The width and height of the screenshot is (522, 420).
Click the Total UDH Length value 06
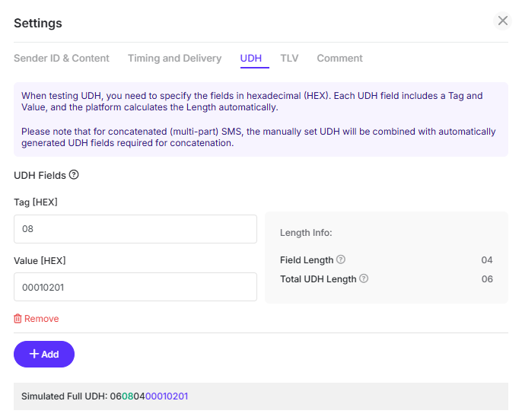(x=487, y=279)
